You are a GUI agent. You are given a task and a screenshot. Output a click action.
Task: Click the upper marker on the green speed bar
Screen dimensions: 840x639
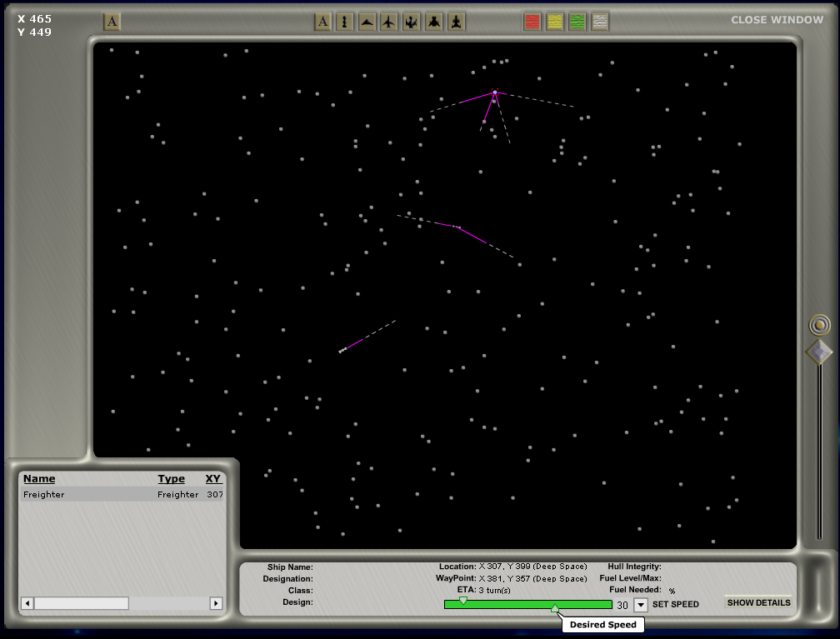click(462, 601)
